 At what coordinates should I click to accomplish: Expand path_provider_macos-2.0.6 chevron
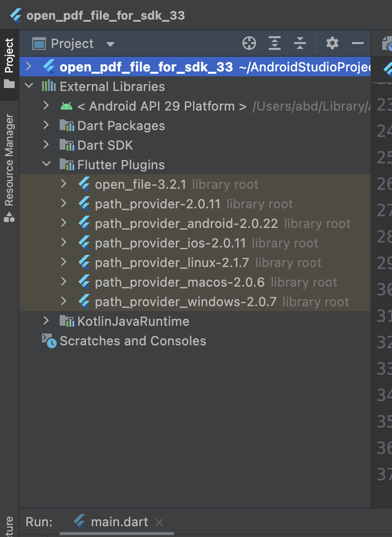coord(64,281)
